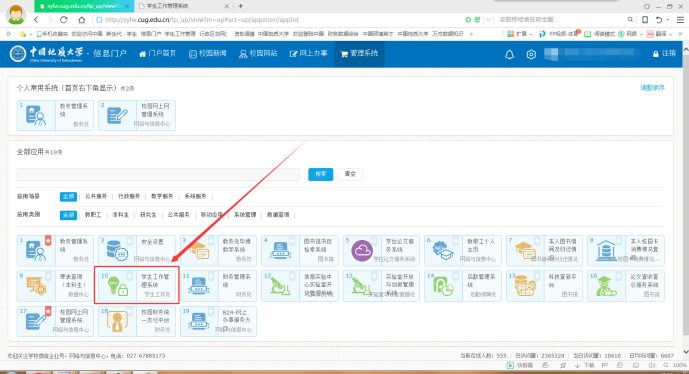This screenshot has height=374, width=689.
Task: Go to the 网上办事 menu item
Action: click(308, 54)
